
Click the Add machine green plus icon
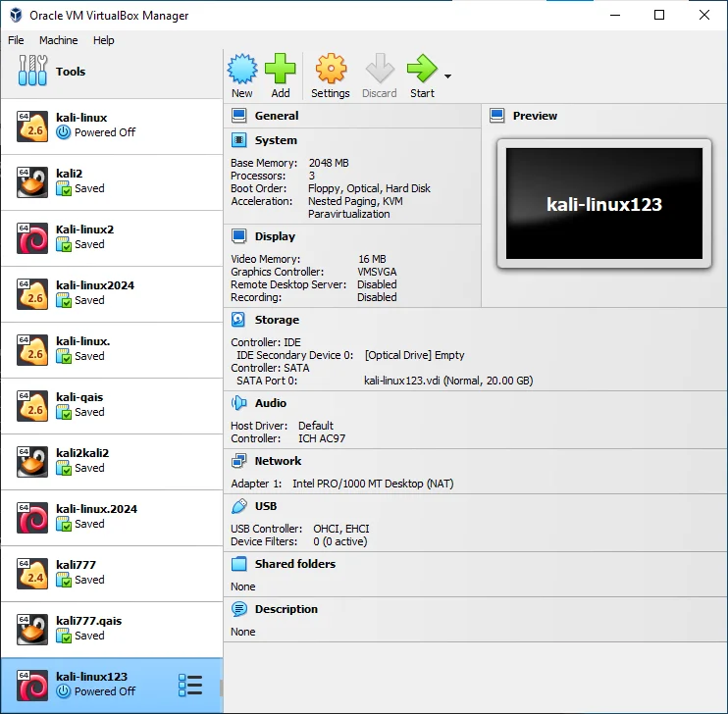pyautogui.click(x=281, y=69)
